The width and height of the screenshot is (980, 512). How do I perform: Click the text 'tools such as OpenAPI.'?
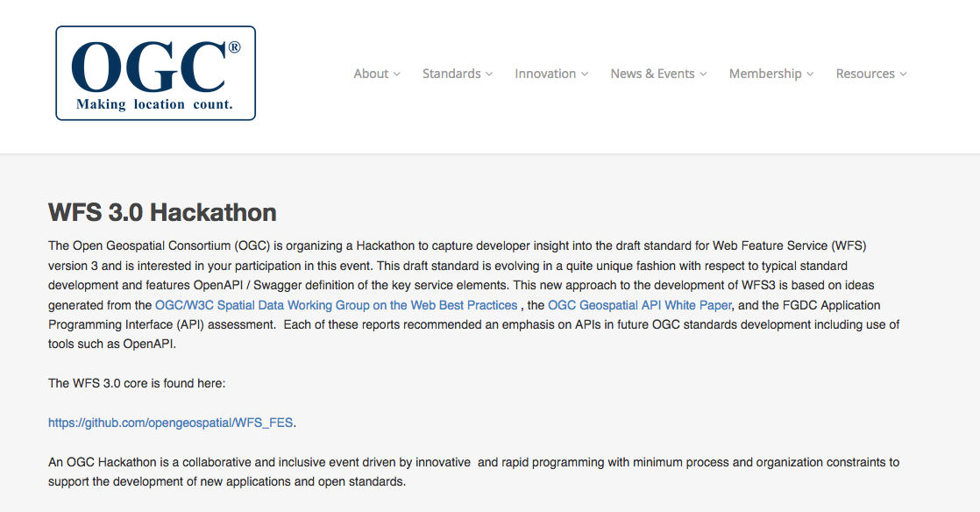click(x=112, y=344)
